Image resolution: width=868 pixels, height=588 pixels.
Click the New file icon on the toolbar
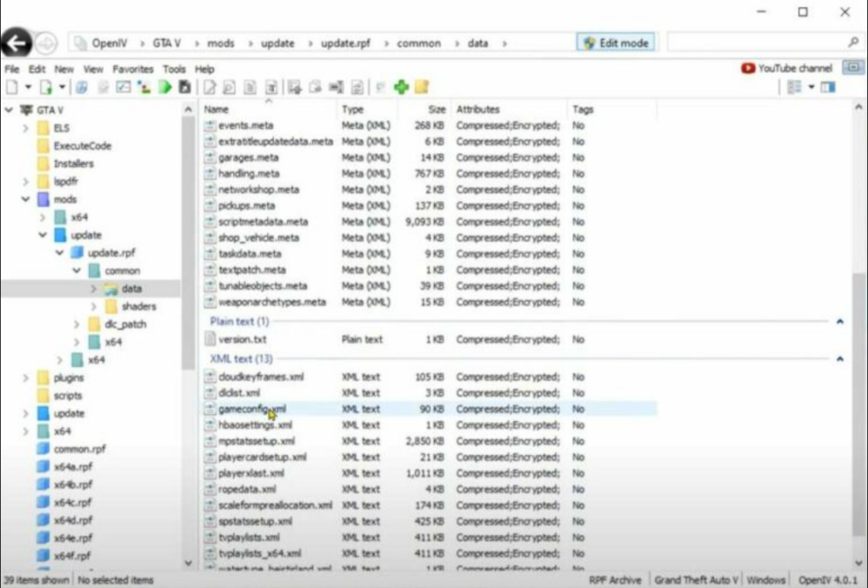tap(12, 86)
